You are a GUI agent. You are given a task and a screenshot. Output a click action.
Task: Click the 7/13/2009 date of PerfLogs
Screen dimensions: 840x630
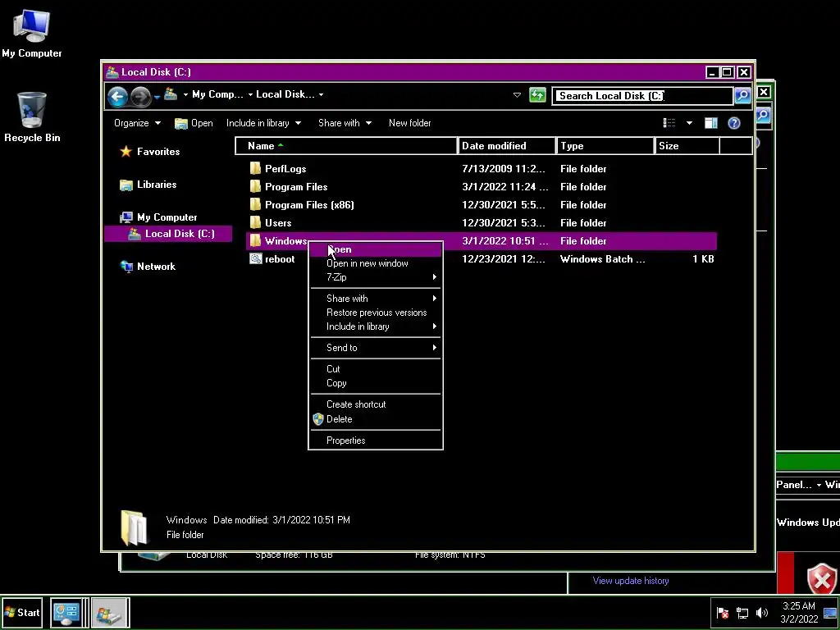504,169
